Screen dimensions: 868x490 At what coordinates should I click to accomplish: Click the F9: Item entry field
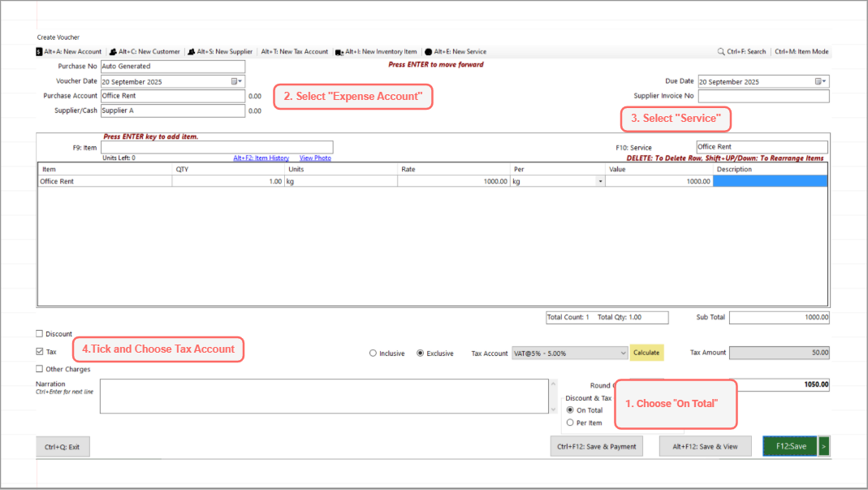coord(217,147)
